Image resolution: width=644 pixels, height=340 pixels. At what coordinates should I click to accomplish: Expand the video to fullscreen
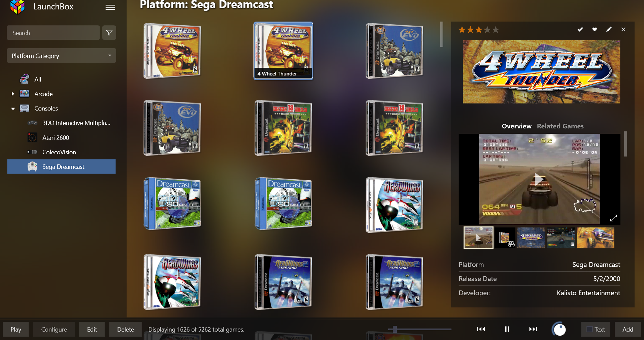(613, 218)
